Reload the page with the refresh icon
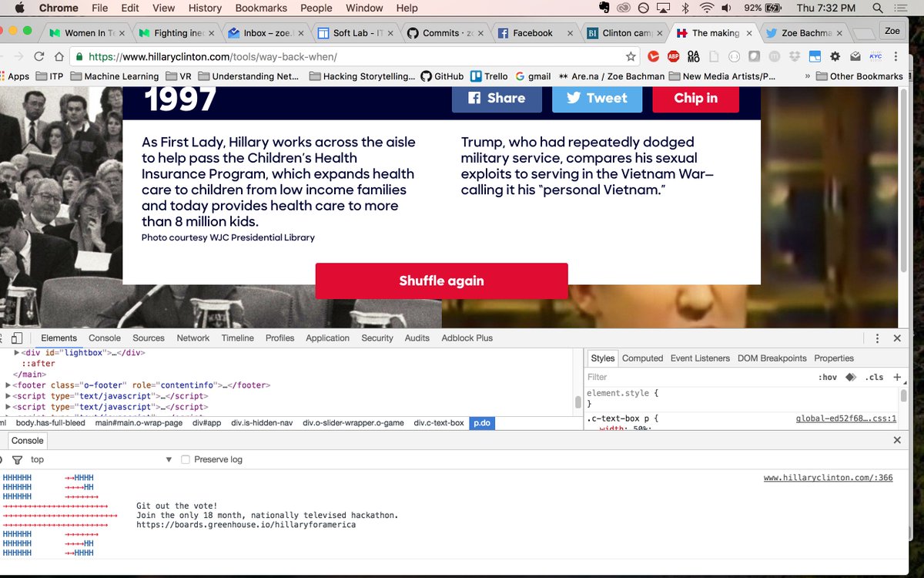The width and height of the screenshot is (924, 578). point(38,57)
